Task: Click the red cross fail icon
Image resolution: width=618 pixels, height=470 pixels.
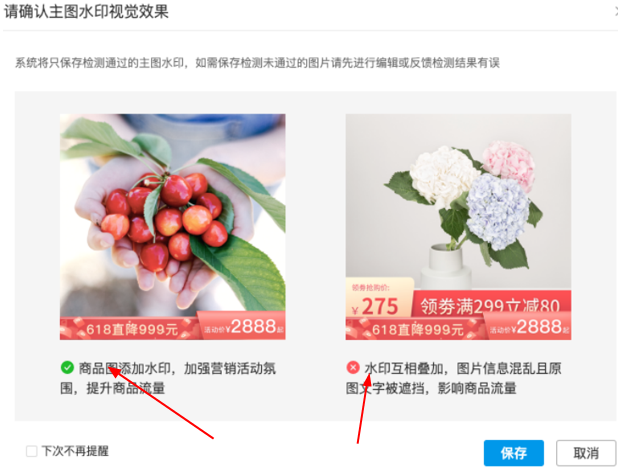Action: point(353,367)
